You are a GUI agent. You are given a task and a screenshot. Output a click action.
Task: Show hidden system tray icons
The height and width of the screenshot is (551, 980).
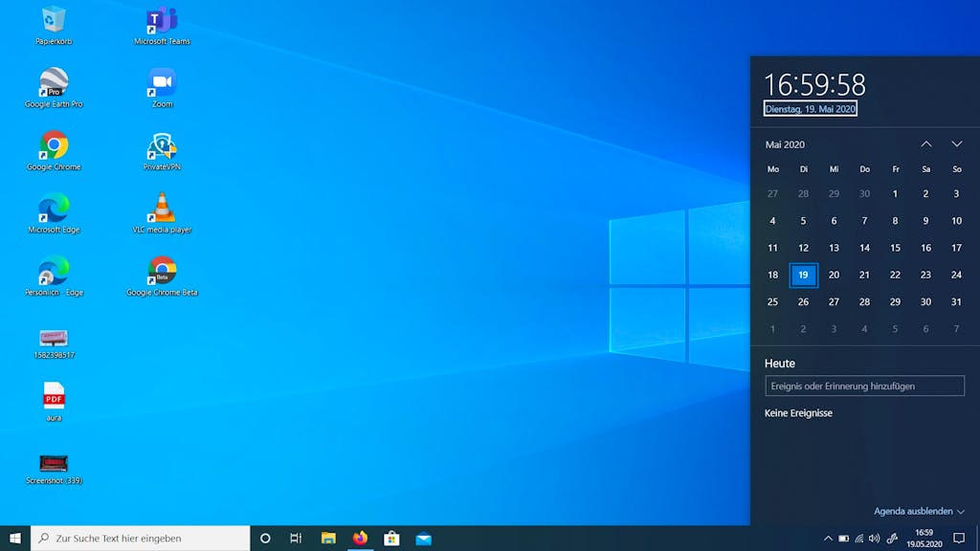point(828,538)
